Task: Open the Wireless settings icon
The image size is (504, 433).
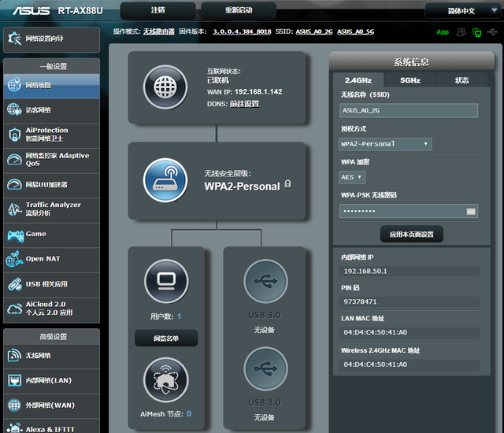Action: click(x=14, y=355)
